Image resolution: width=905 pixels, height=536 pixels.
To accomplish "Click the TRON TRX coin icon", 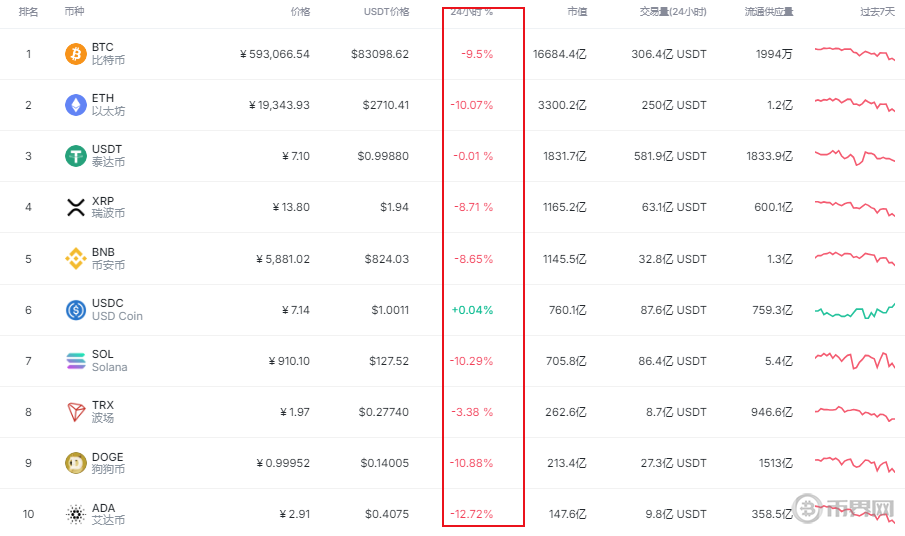I will click(76, 412).
